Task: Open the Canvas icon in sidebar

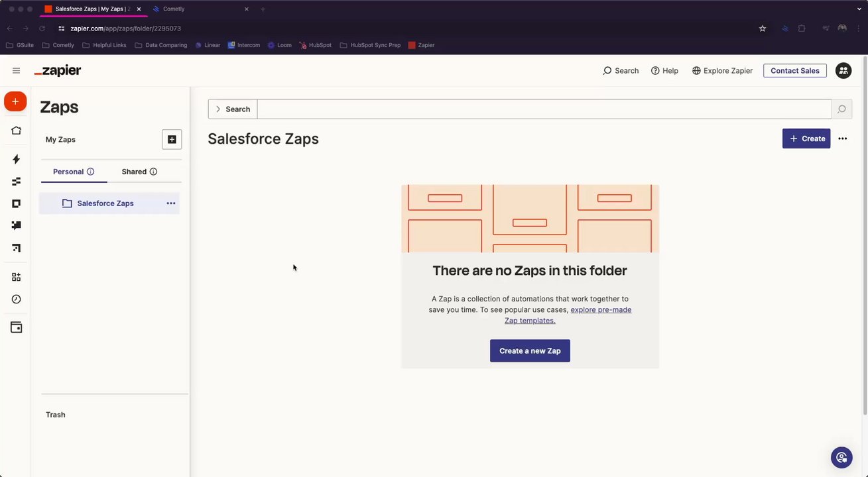Action: click(16, 248)
